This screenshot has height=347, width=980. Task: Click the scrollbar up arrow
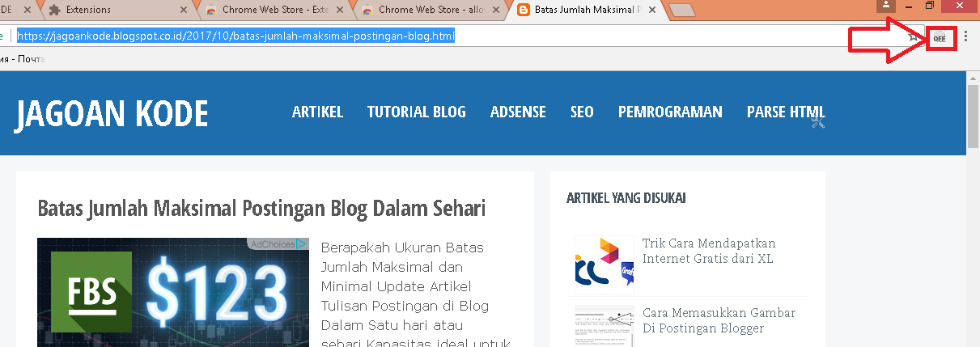[x=973, y=77]
